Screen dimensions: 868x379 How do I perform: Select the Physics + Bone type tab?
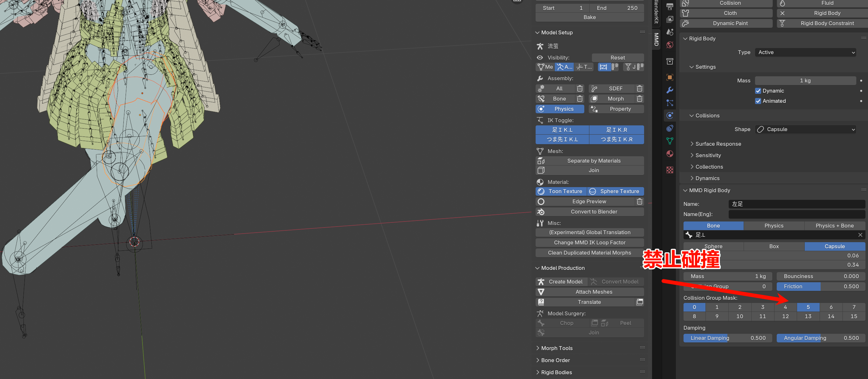pyautogui.click(x=834, y=226)
